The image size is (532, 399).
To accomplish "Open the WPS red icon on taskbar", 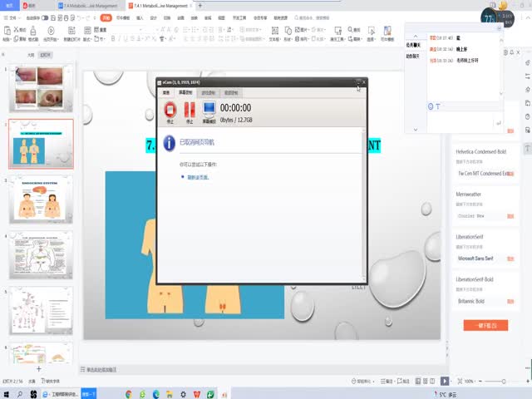I will [197, 394].
